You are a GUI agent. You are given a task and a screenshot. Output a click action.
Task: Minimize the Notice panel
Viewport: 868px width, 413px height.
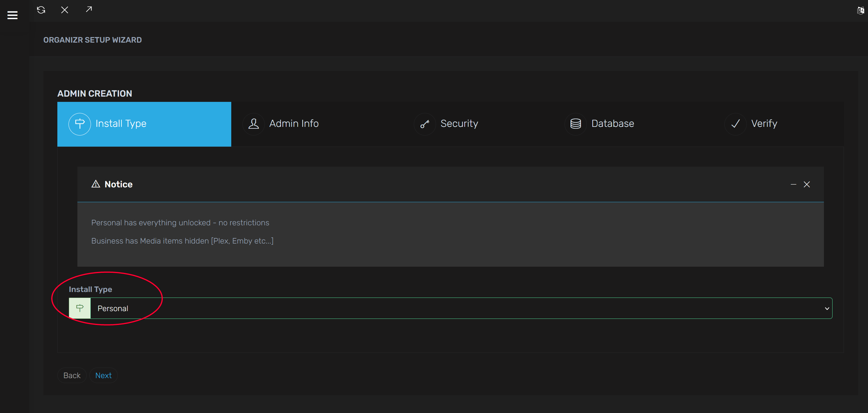tap(793, 184)
